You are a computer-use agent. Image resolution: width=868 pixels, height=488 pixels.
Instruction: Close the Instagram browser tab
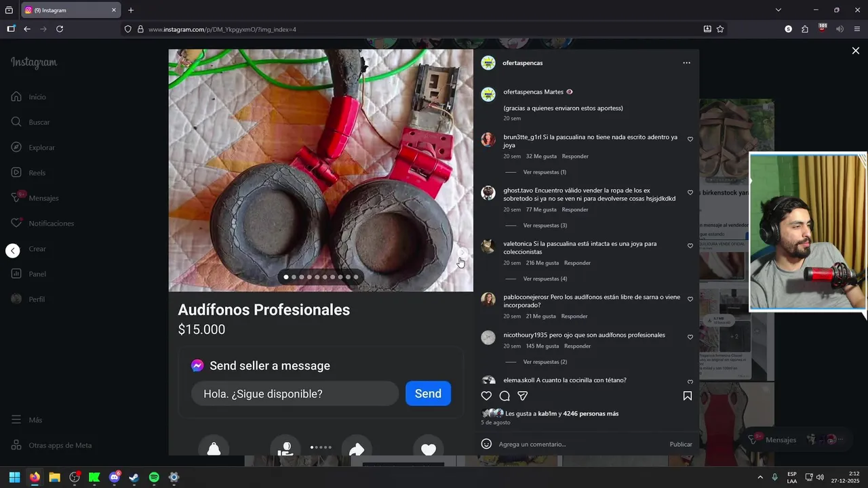114,10
